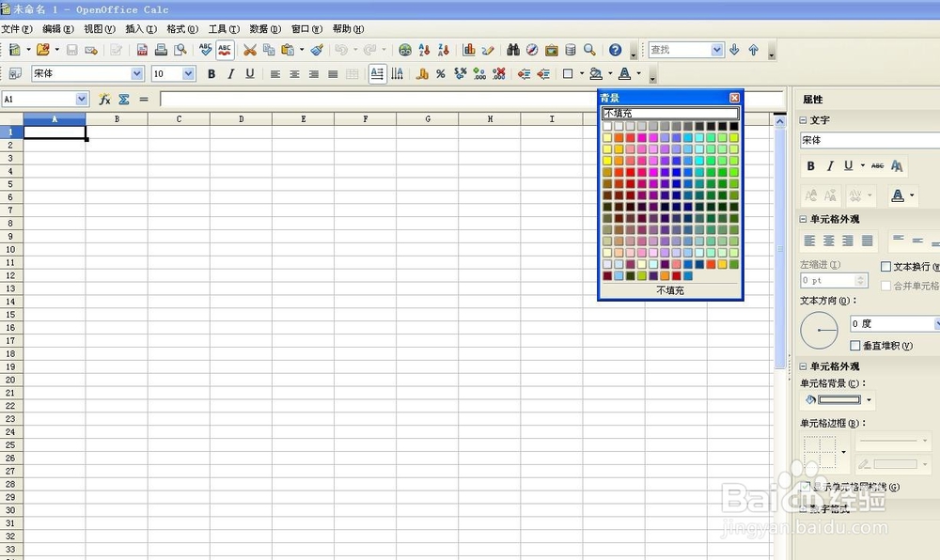This screenshot has width=940, height=560.
Task: Click the find next down-arrow button
Action: 734,51
